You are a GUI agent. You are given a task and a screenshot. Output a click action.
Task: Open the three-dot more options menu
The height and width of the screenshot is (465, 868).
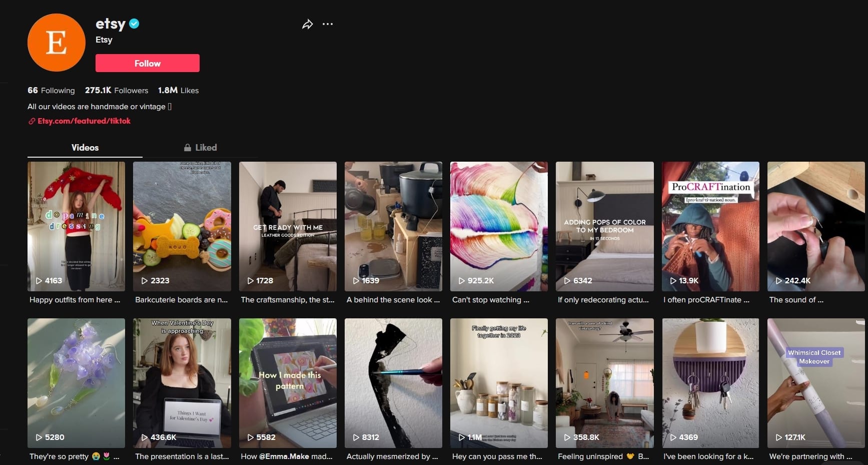click(328, 24)
